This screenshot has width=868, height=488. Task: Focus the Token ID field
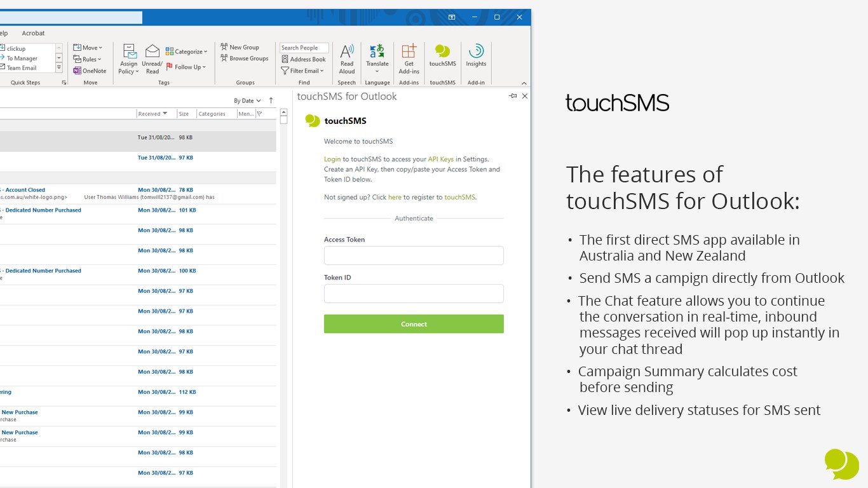tap(414, 294)
